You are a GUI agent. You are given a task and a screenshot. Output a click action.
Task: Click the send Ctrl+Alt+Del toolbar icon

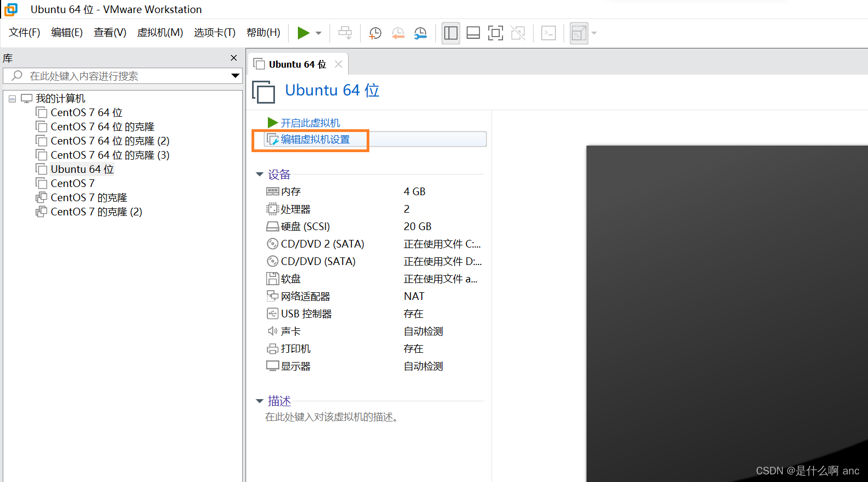345,33
